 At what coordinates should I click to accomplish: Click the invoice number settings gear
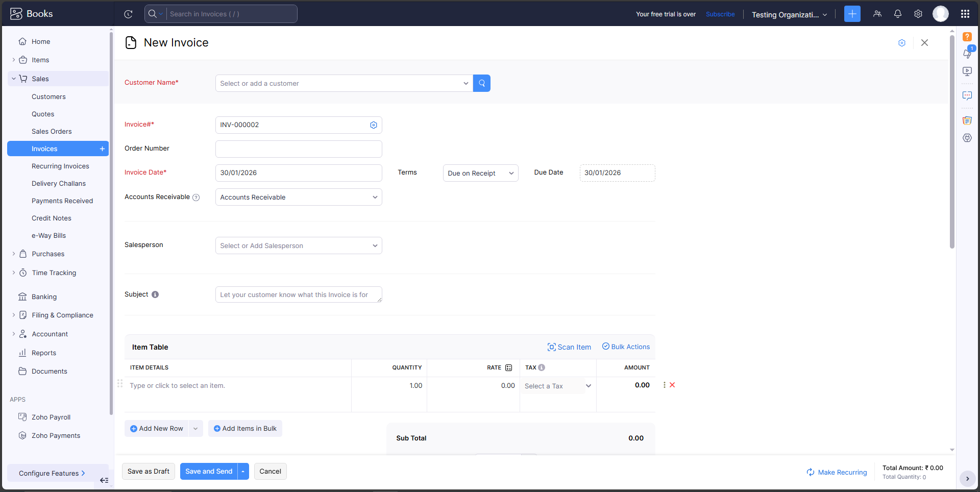(374, 125)
